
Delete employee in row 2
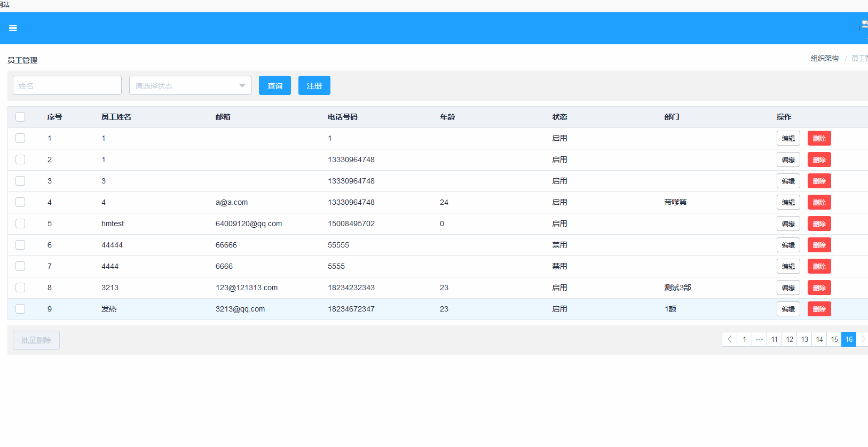click(819, 159)
